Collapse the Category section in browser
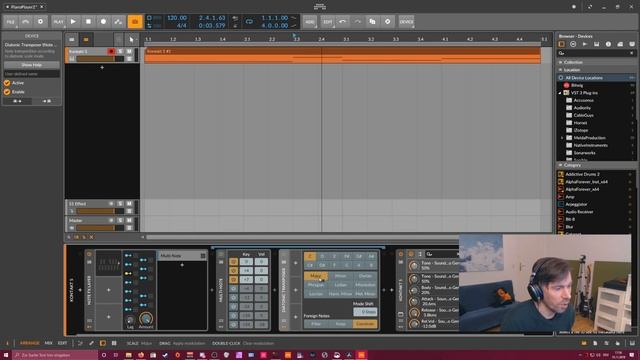This screenshot has height=360, width=640. 561,165
